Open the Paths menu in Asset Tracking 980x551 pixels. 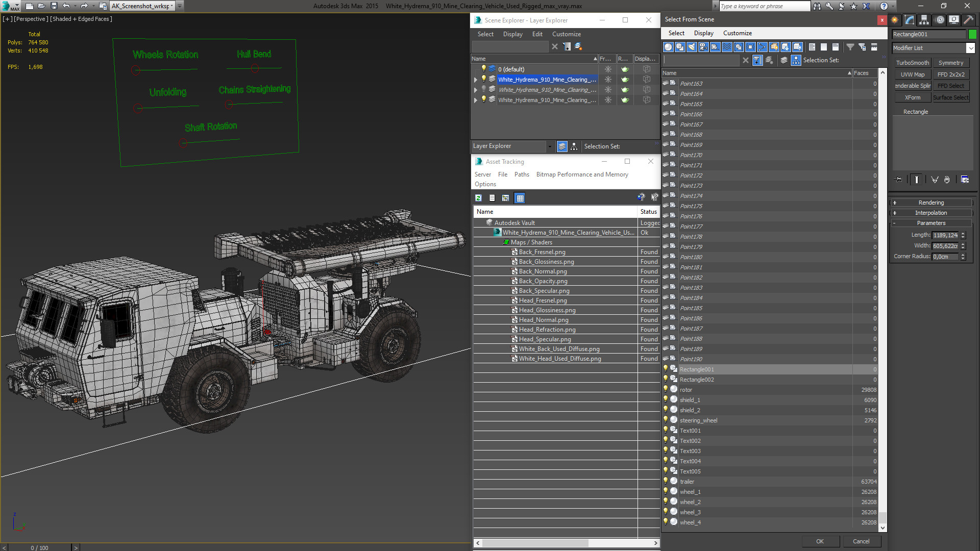click(x=521, y=174)
